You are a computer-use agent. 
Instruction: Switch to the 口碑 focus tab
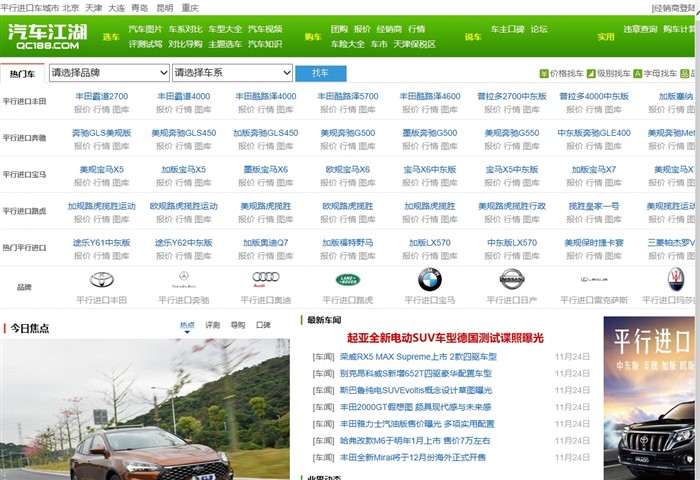(x=263, y=325)
